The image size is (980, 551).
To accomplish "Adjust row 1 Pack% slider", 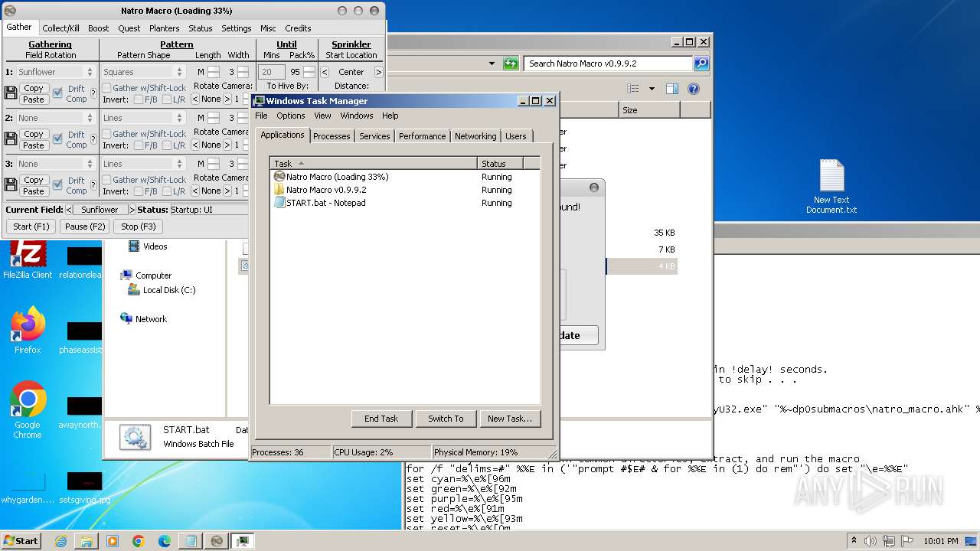I will 309,72.
